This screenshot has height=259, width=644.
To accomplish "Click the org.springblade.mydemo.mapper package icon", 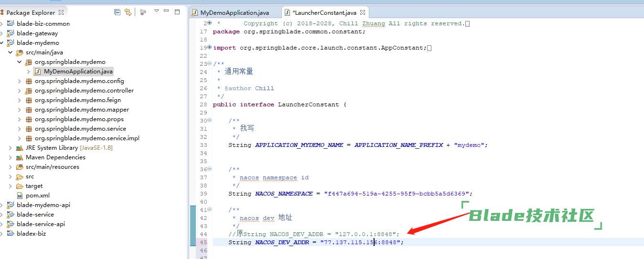I will click(x=29, y=109).
